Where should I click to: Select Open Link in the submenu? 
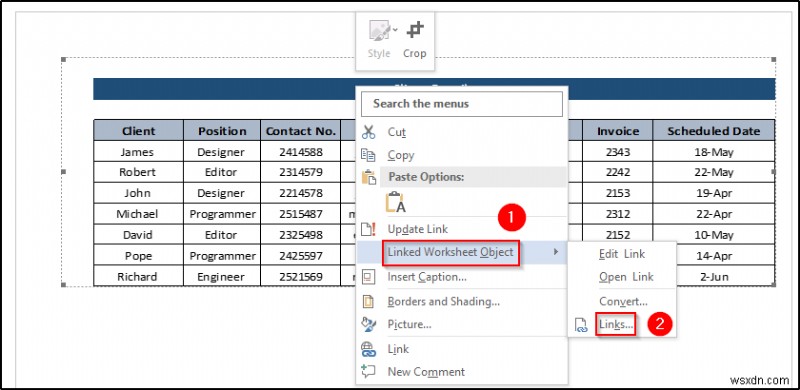(626, 277)
